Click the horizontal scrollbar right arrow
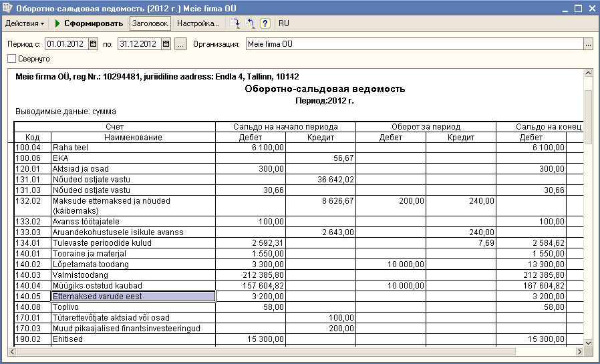 pyautogui.click(x=579, y=352)
